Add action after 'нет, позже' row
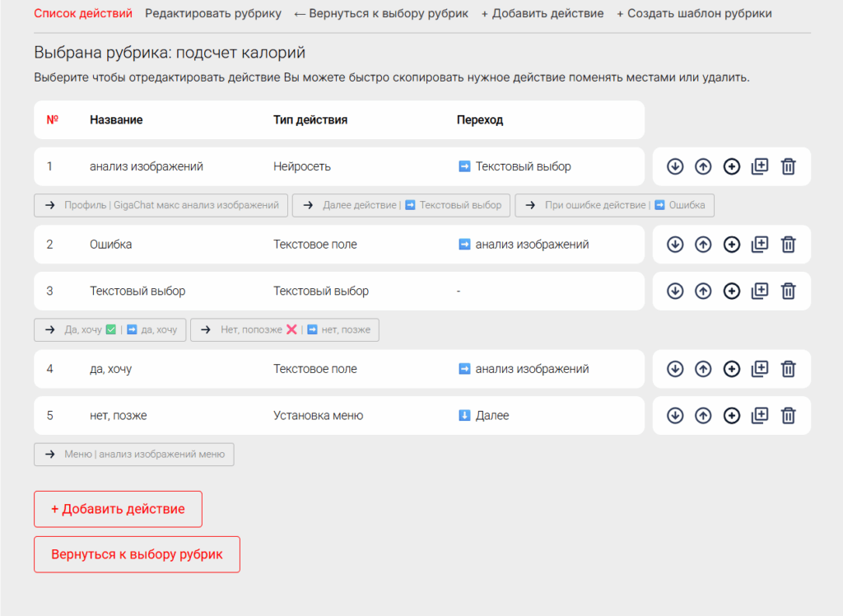Screen dimensions: 843x616 coord(731,415)
